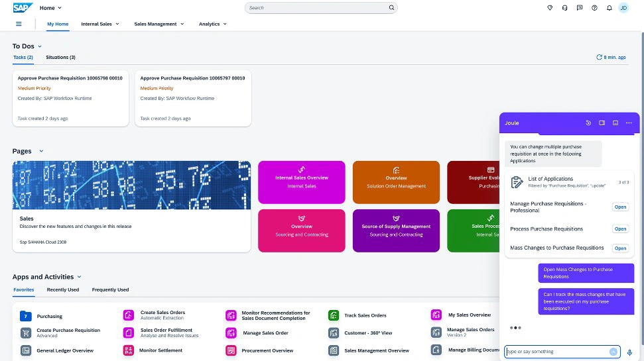Click the My Sales Overview icon

click(436, 315)
